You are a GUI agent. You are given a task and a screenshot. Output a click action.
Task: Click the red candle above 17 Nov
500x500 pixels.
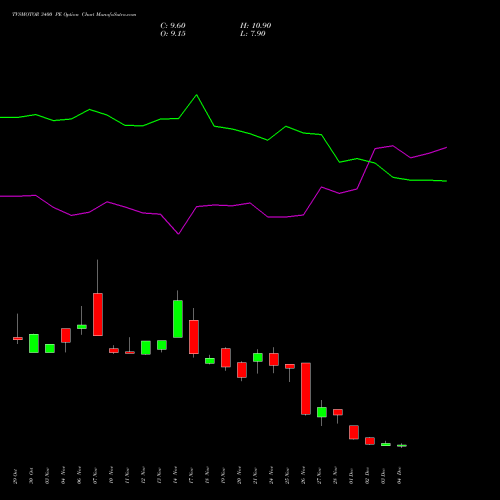[x=194, y=337]
